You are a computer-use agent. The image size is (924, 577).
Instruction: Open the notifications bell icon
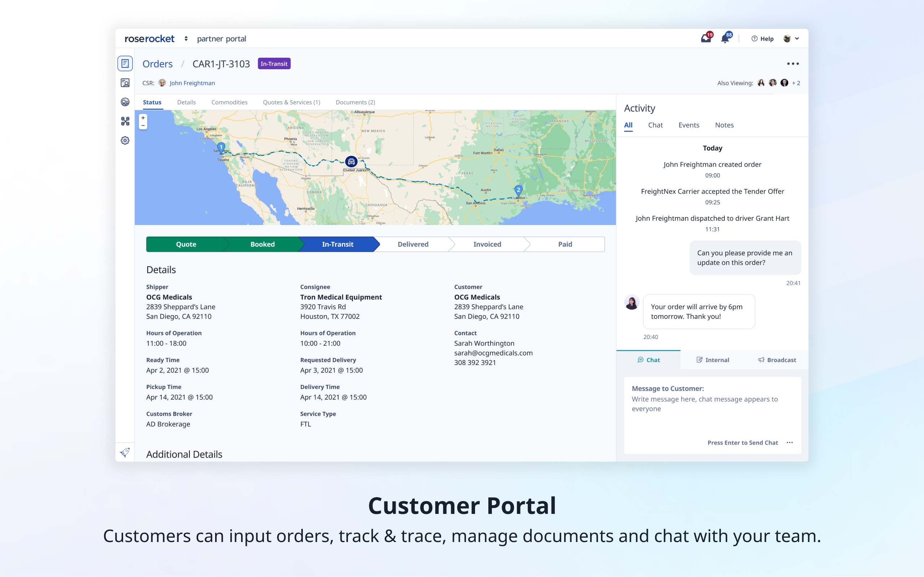pyautogui.click(x=725, y=39)
